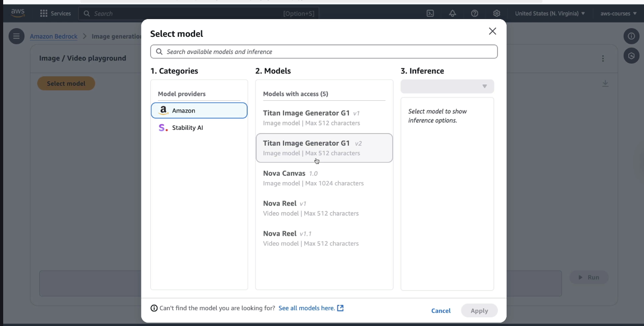Expand the Inference dropdown

click(x=447, y=86)
